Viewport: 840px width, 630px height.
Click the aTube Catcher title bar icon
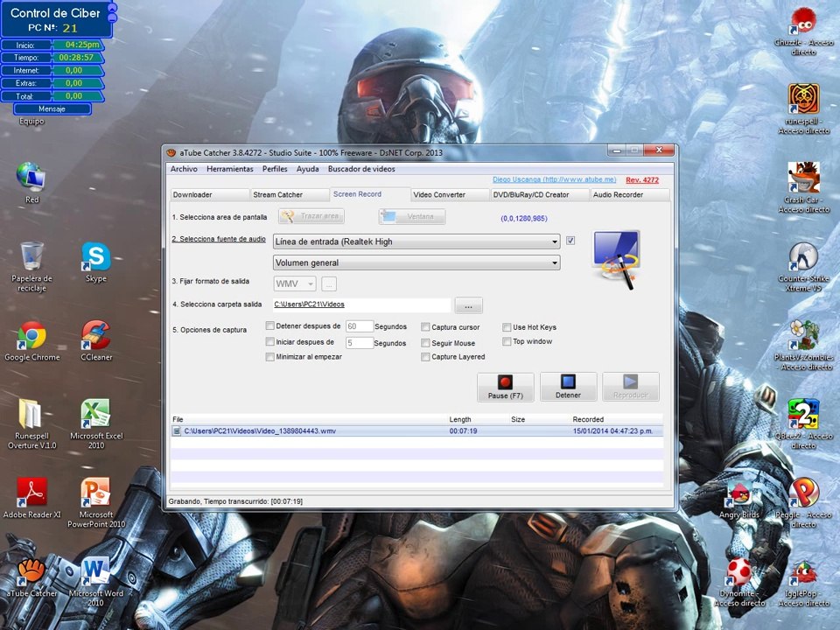(171, 152)
